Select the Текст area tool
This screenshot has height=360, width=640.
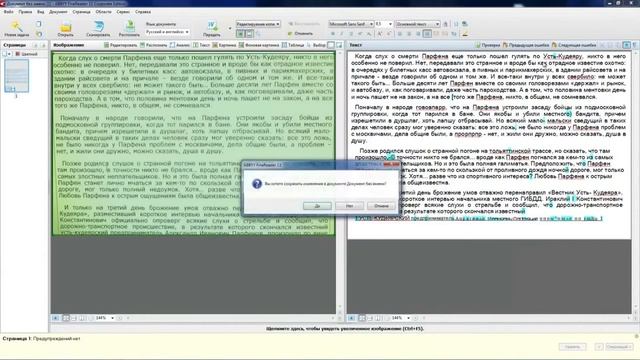(202, 45)
